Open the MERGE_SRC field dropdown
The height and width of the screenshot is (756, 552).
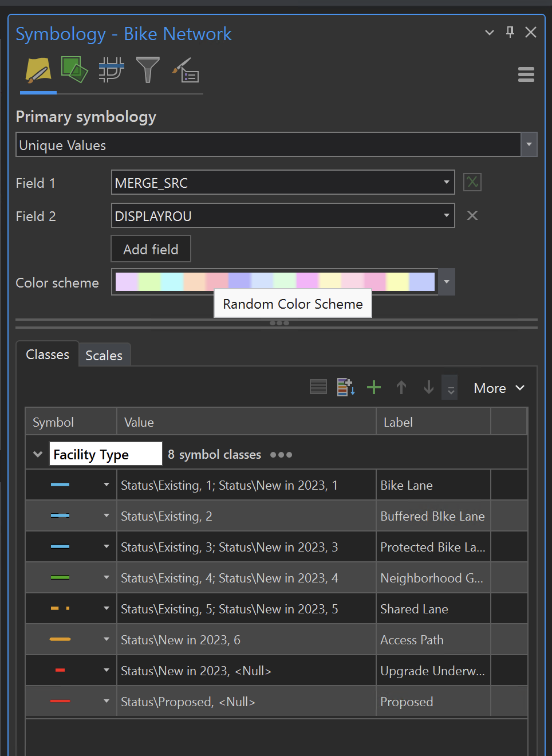click(446, 182)
